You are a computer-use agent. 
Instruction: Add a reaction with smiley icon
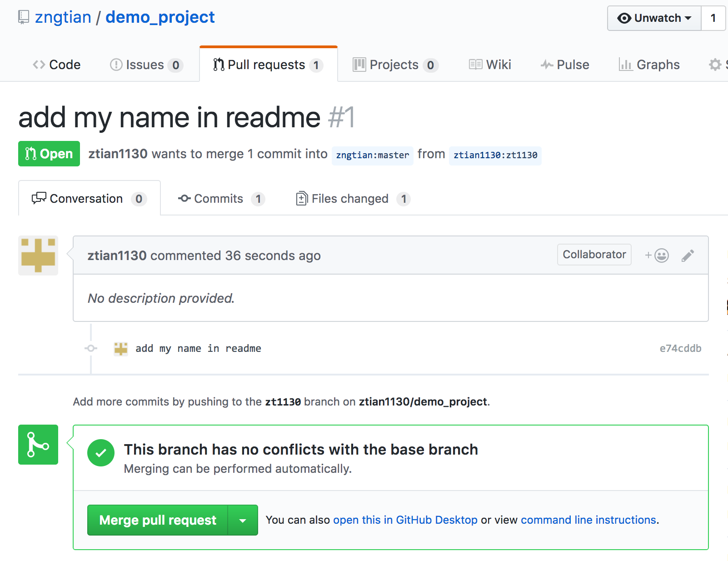coord(657,255)
